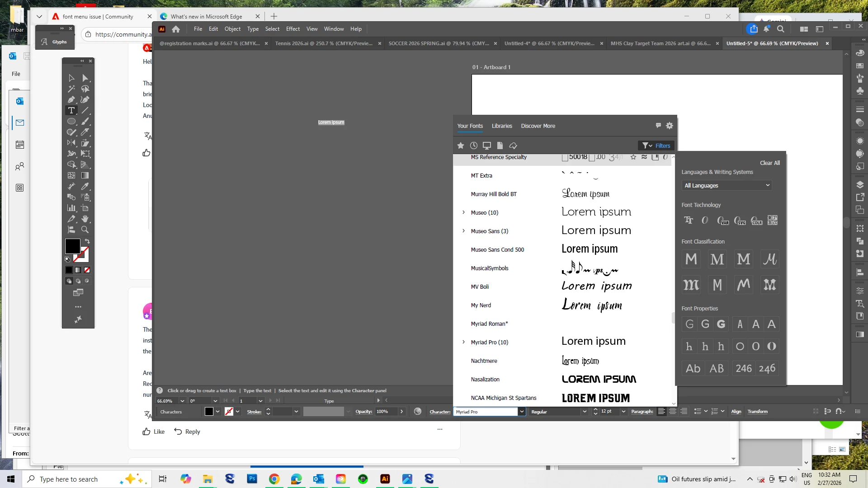Click Clear All filters
Viewport: 868px width, 488px height.
point(769,163)
